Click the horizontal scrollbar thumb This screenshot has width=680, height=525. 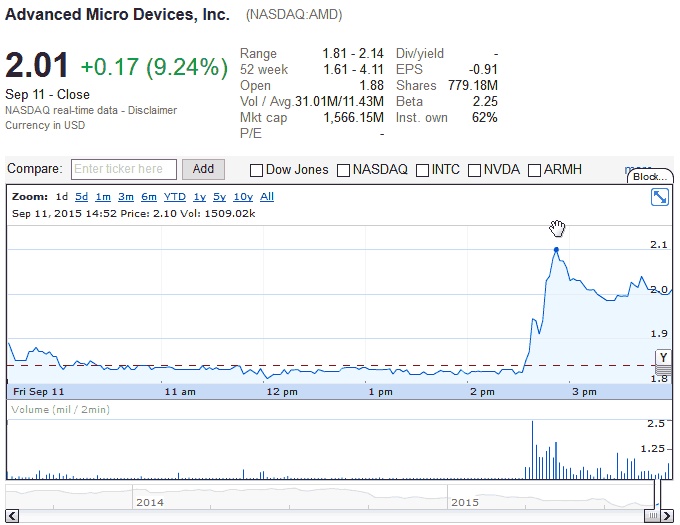652,516
